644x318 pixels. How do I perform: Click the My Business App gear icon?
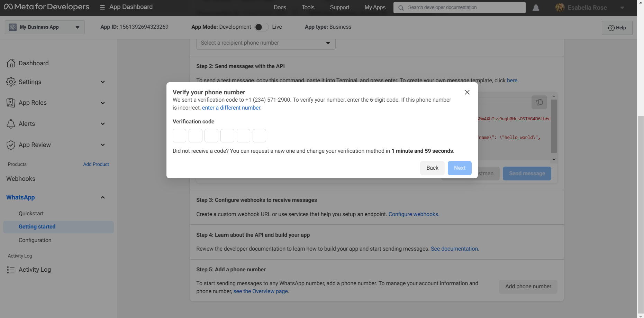point(13,27)
